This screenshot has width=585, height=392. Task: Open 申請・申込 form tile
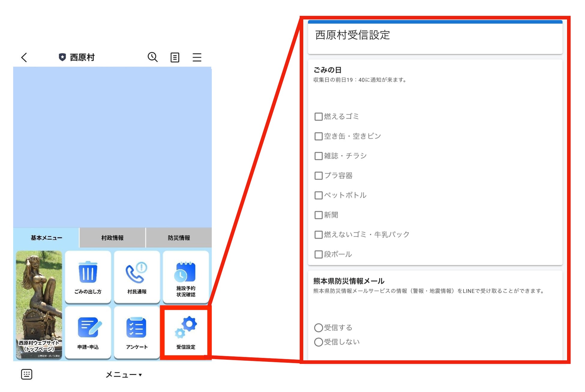(88, 332)
